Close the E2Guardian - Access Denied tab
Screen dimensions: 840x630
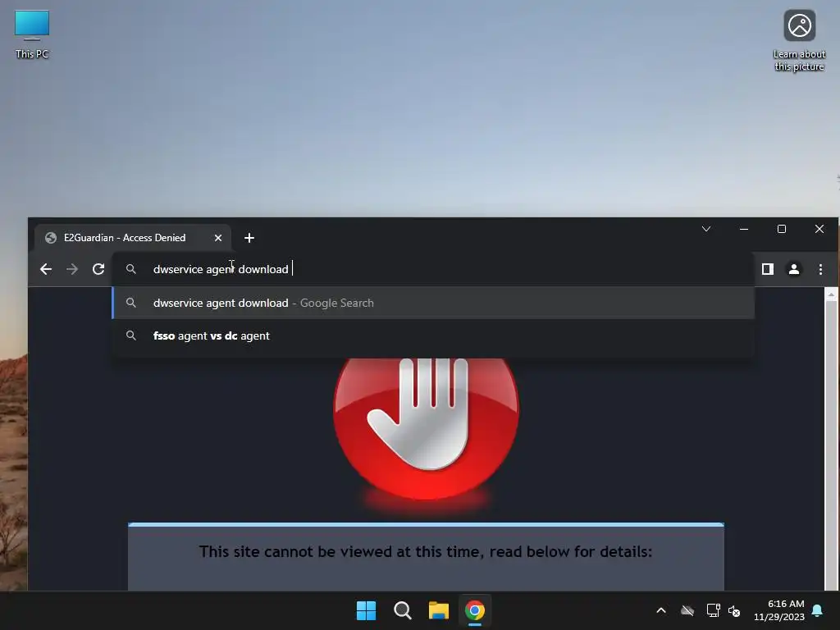[x=218, y=238]
